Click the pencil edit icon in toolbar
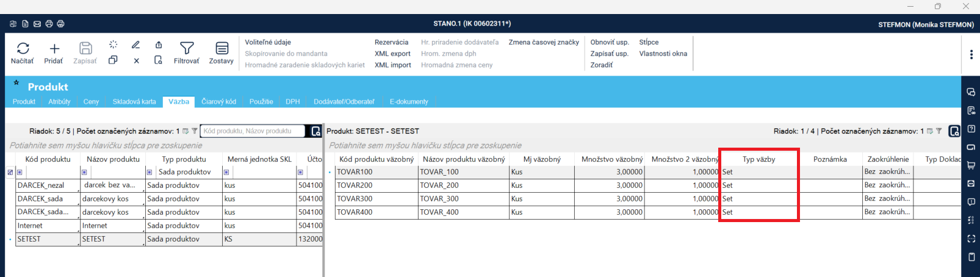 click(135, 45)
